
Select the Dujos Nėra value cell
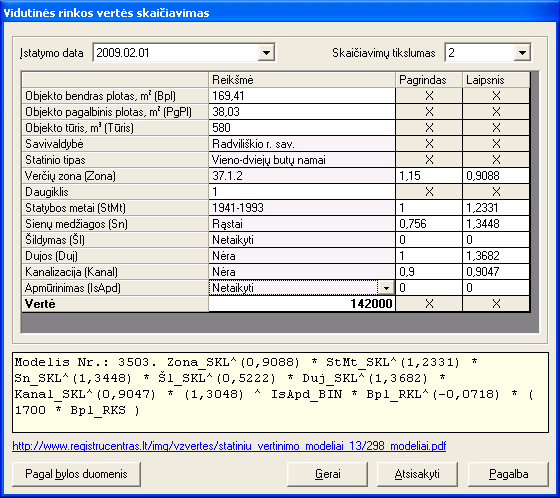302,256
